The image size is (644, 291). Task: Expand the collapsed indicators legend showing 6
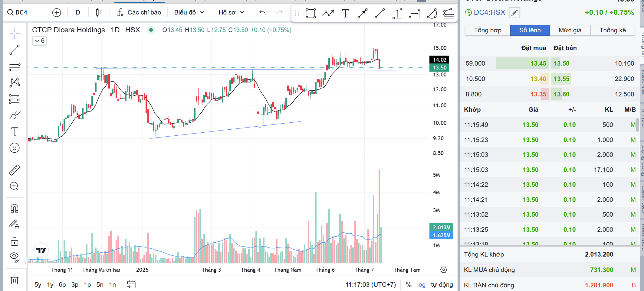tap(39, 41)
